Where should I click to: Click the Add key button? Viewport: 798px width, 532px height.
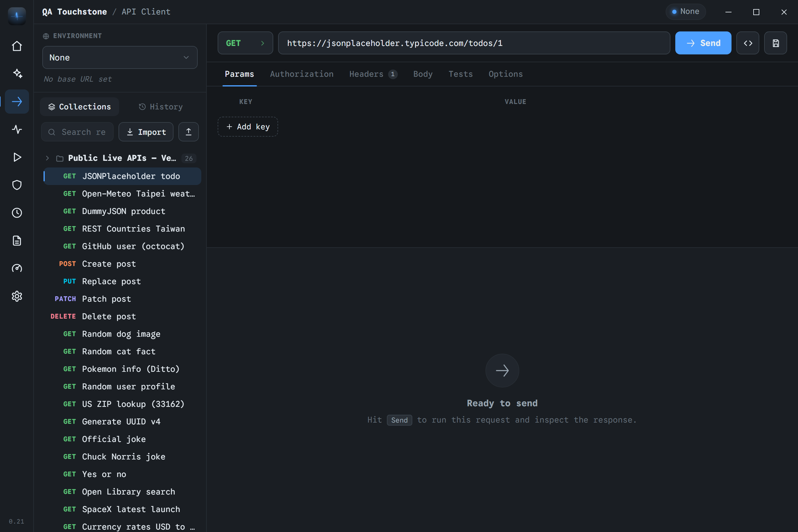click(x=248, y=127)
